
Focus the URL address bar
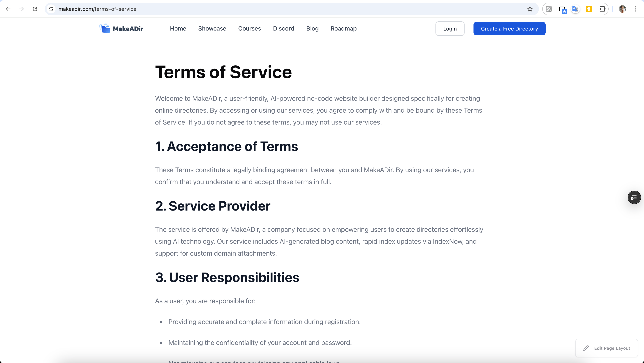[275, 9]
